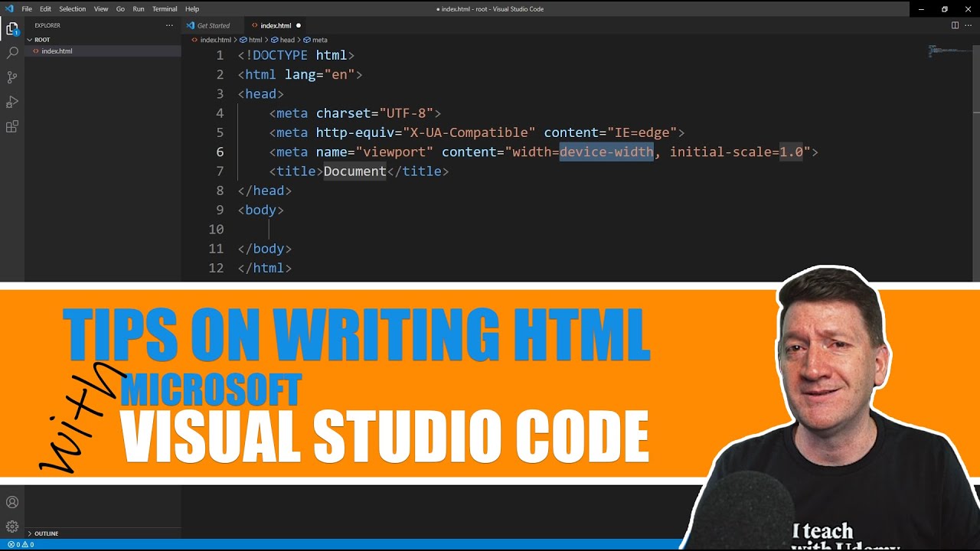980x551 pixels.
Task: Click html in the breadcrumb path
Action: coord(255,40)
